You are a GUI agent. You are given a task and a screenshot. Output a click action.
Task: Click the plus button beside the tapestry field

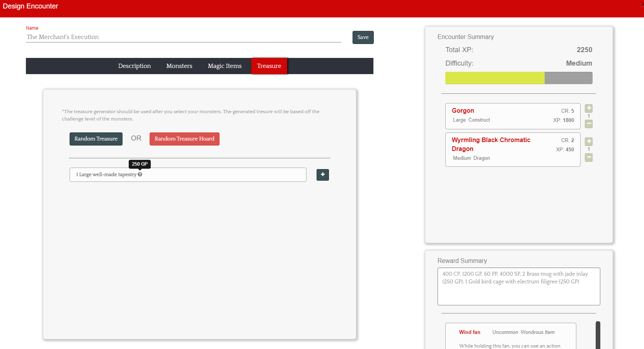tap(322, 175)
